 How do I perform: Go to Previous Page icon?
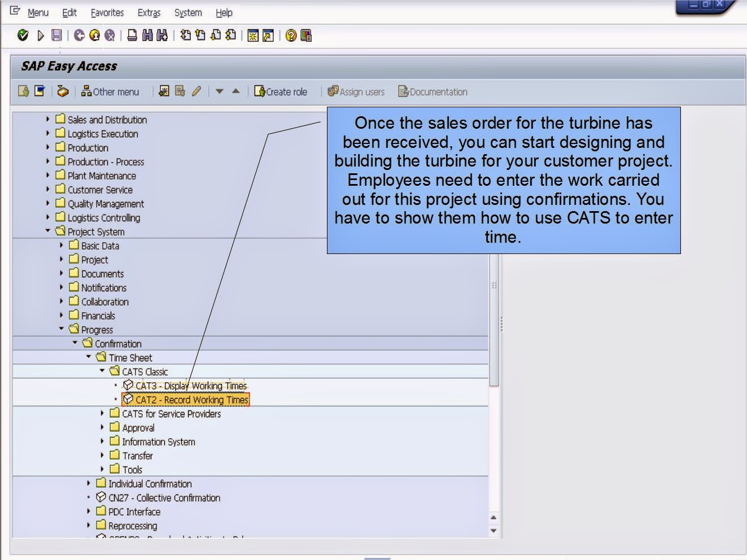click(200, 36)
